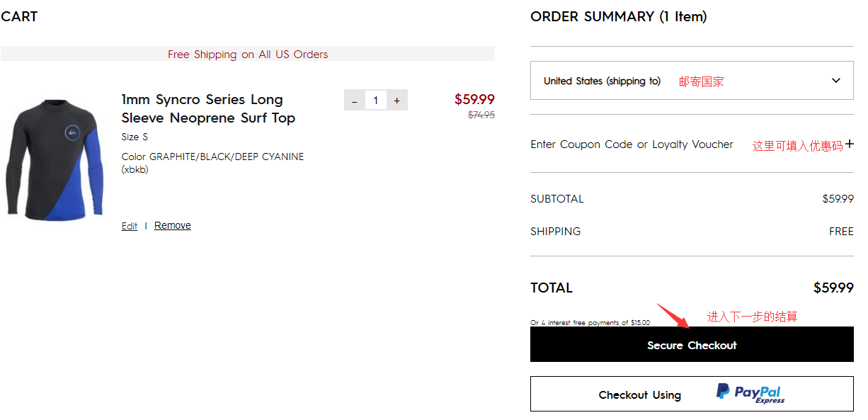Image resolution: width=868 pixels, height=420 pixels.
Task: Click the 4 interest free payments note
Action: (x=590, y=323)
